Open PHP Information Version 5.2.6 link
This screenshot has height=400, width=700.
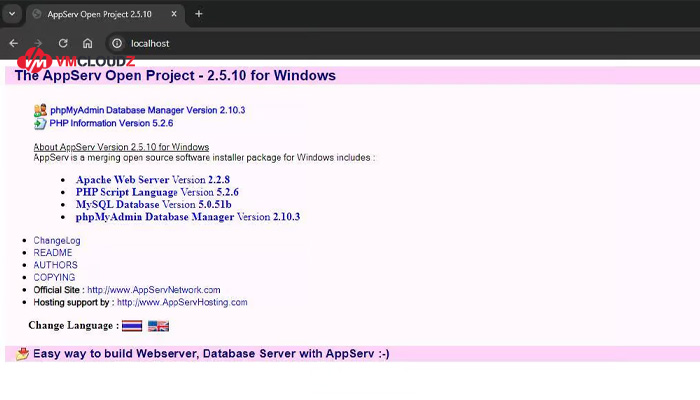(x=111, y=123)
